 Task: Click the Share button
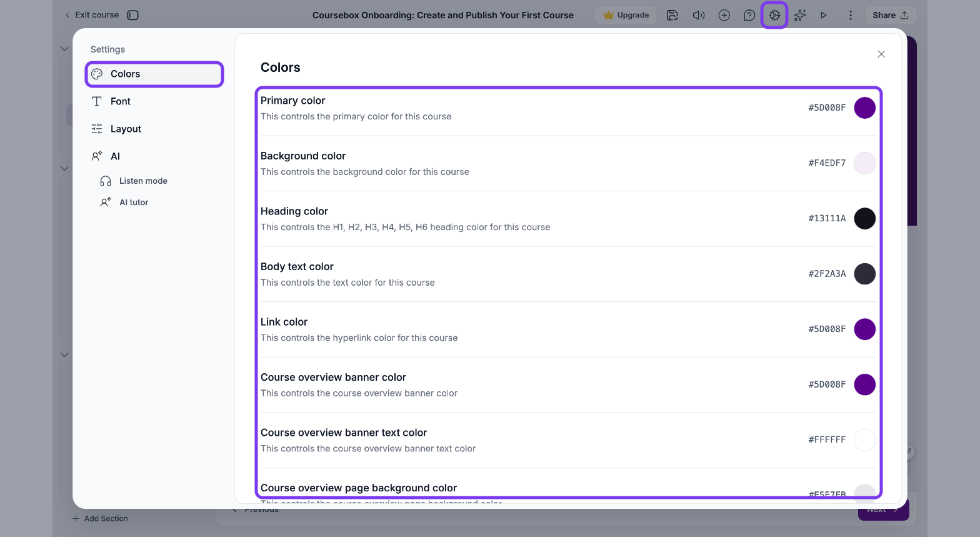[x=891, y=15]
